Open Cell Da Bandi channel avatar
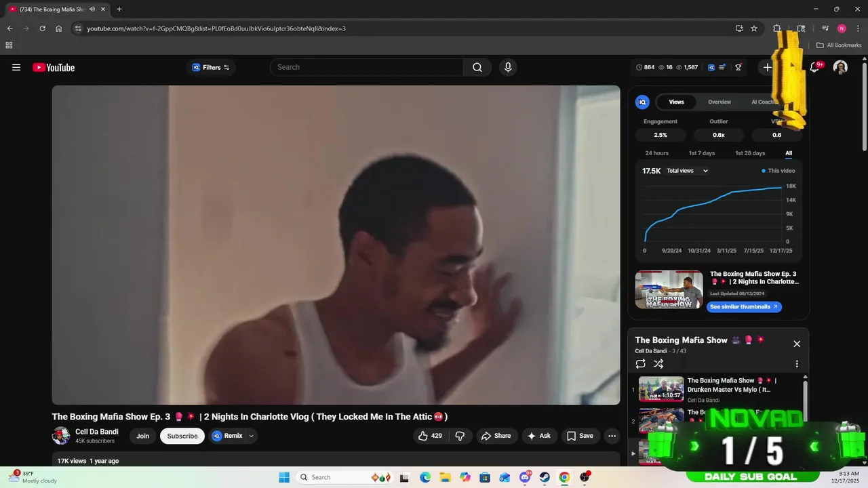868x488 pixels. (61, 436)
